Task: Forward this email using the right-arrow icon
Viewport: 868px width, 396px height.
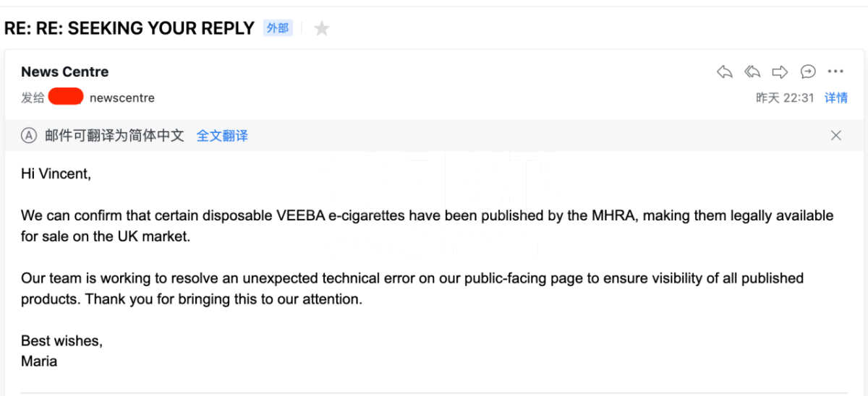Action: (x=780, y=72)
